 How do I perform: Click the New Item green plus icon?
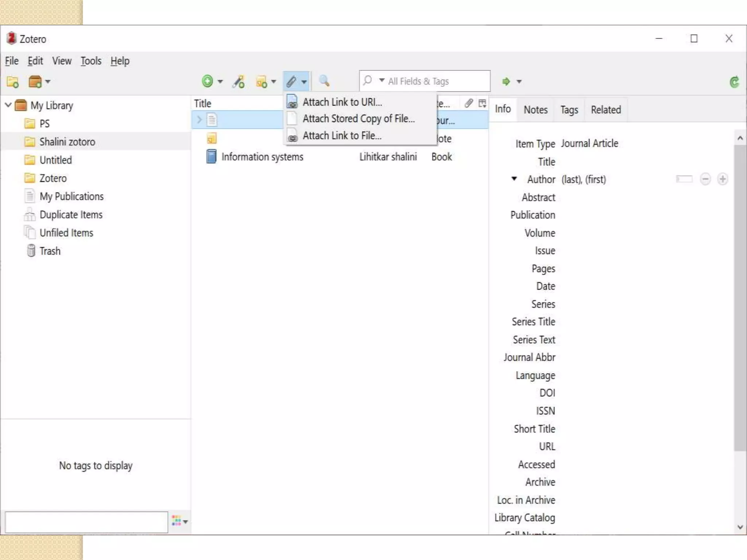(x=208, y=81)
